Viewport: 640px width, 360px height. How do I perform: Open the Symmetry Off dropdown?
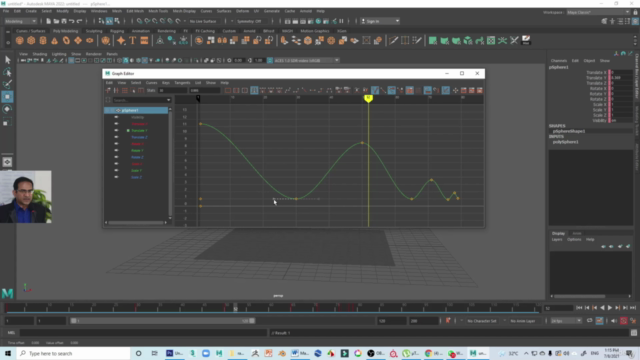(x=249, y=21)
